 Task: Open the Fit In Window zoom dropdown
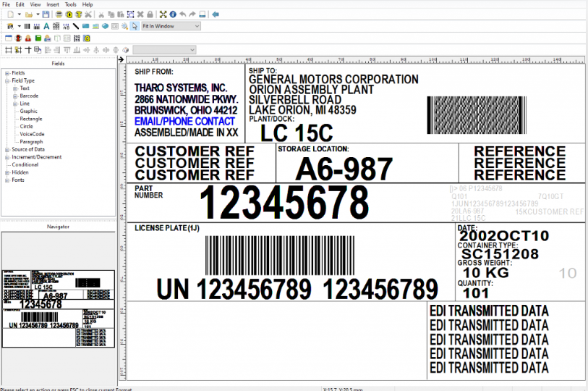(171, 26)
